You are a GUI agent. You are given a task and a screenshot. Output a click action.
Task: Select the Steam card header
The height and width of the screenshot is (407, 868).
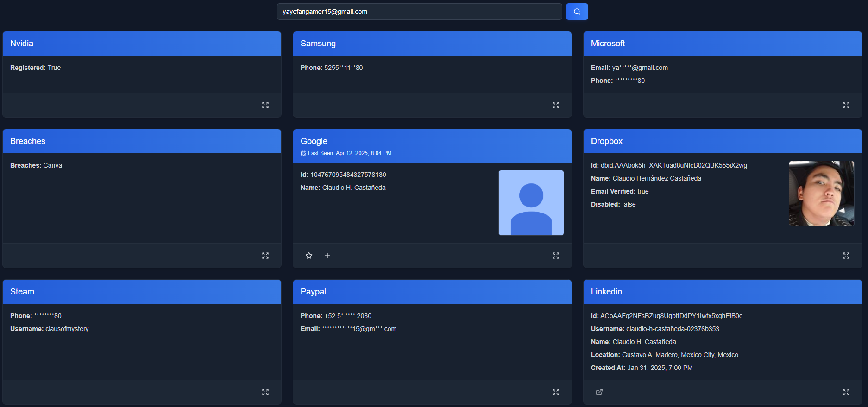[142, 292]
